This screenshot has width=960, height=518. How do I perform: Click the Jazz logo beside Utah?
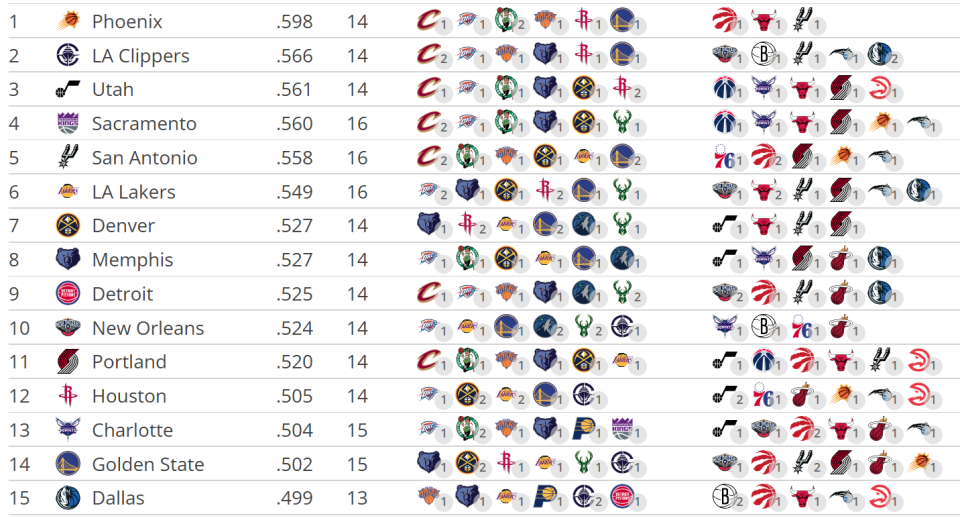coord(68,89)
